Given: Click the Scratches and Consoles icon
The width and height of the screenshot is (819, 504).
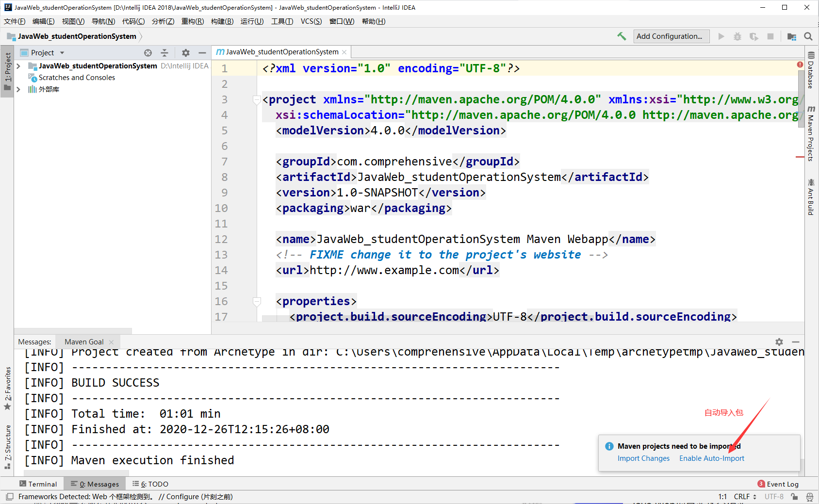Looking at the screenshot, I should pos(33,78).
